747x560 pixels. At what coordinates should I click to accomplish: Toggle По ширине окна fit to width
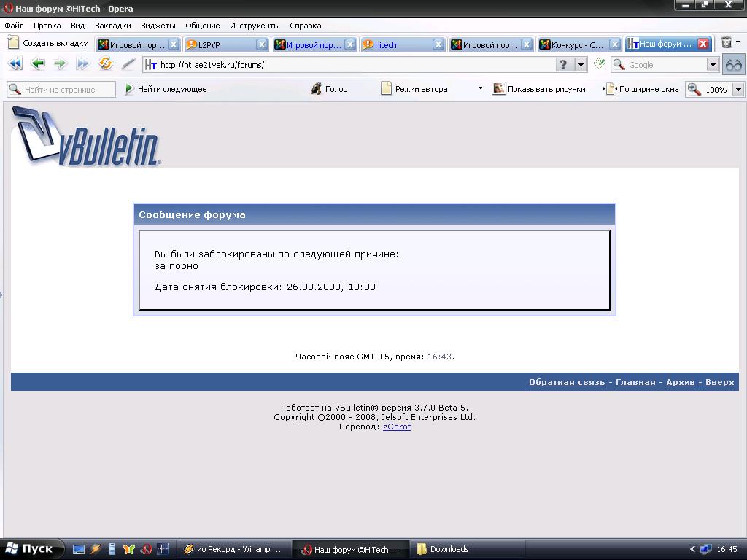(x=641, y=89)
